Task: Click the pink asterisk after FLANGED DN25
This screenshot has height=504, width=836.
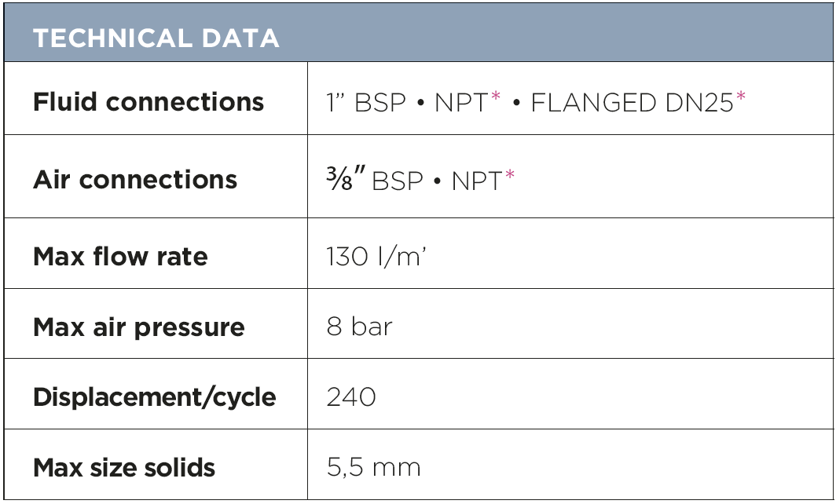Action: (740, 97)
